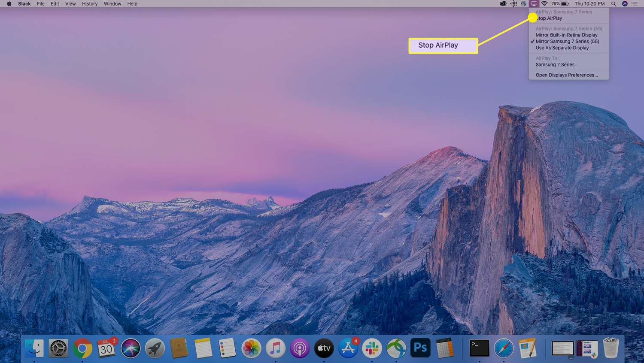Image resolution: width=644 pixels, height=363 pixels.
Task: Click Stop AirPlay in the menu
Action: (x=550, y=18)
